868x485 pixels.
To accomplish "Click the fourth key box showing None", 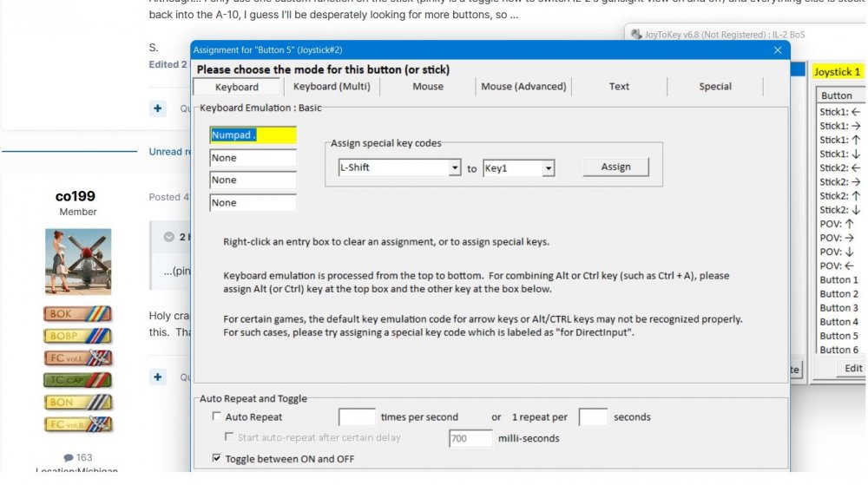I will pos(253,202).
